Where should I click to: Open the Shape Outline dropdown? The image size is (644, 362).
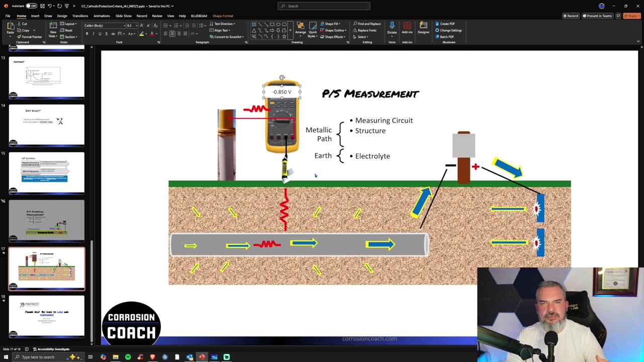333,30
